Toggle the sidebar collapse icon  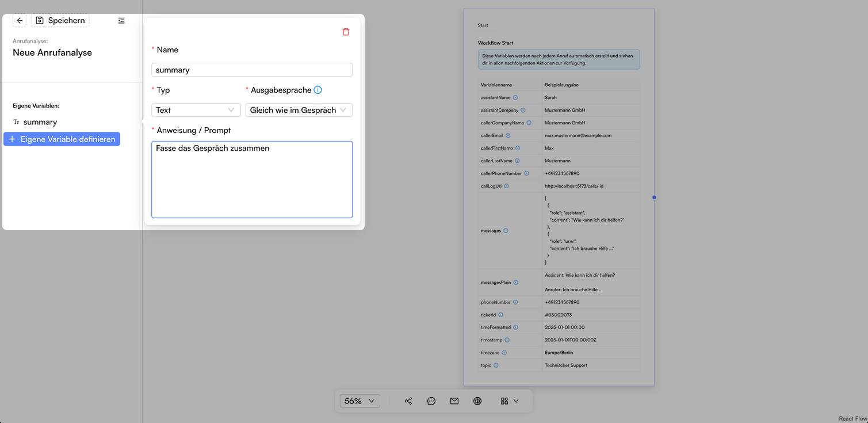tap(121, 21)
